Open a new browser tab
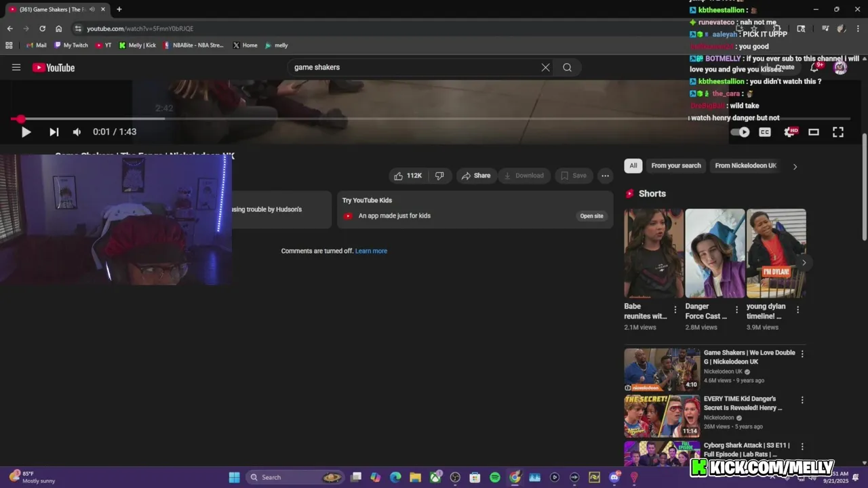Screen dimensions: 868x488 coord(119,9)
